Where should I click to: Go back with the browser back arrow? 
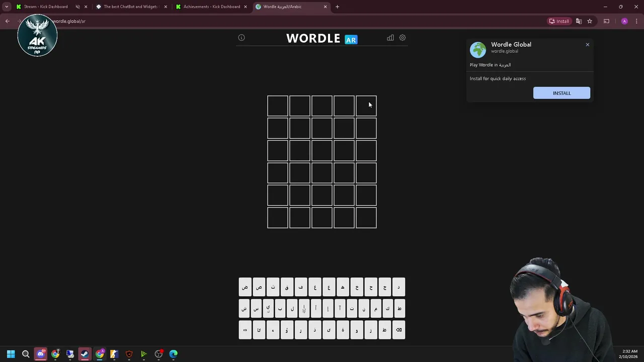tap(8, 21)
